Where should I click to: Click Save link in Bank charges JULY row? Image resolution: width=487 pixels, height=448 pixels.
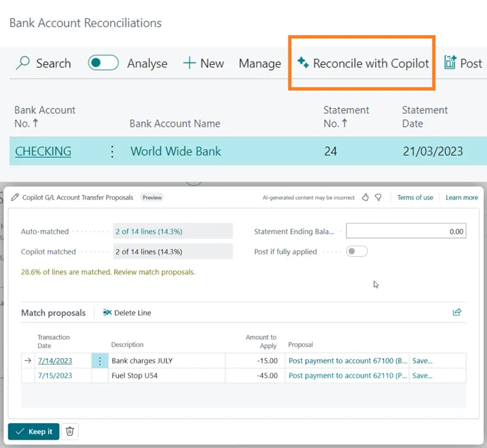[422, 361]
